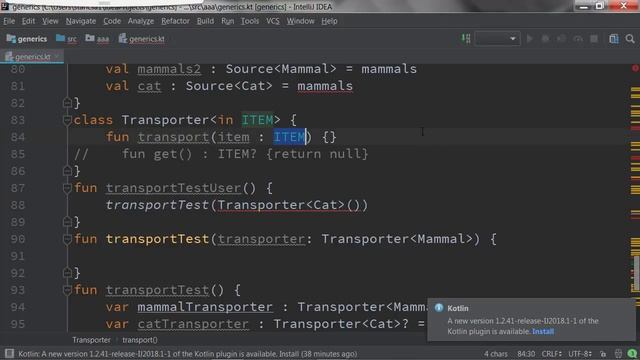Click the aaa folder in navigation bar

coord(97,39)
